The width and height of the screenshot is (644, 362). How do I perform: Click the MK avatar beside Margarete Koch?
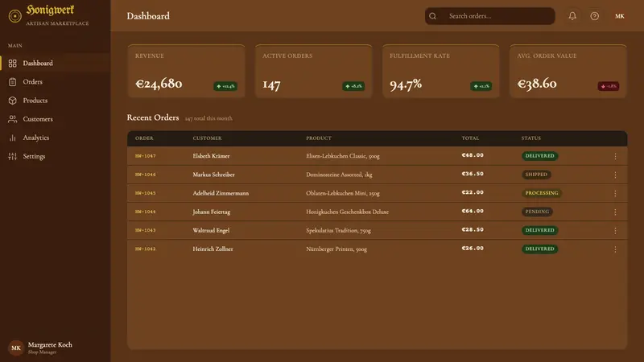[x=16, y=348]
